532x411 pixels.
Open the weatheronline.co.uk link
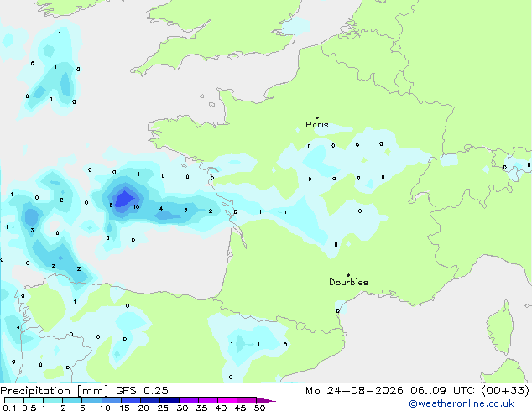pyautogui.click(x=462, y=403)
